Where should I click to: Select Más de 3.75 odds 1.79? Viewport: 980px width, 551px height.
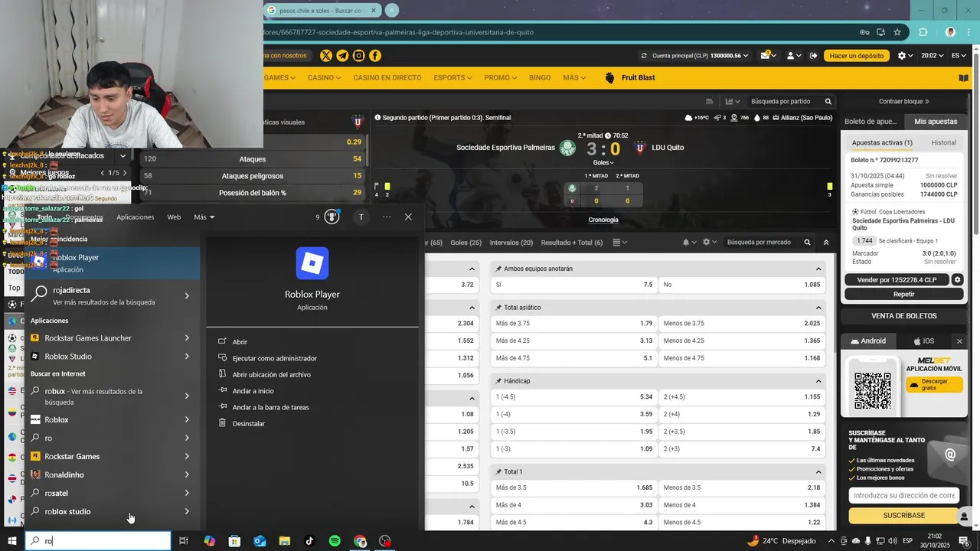573,323
